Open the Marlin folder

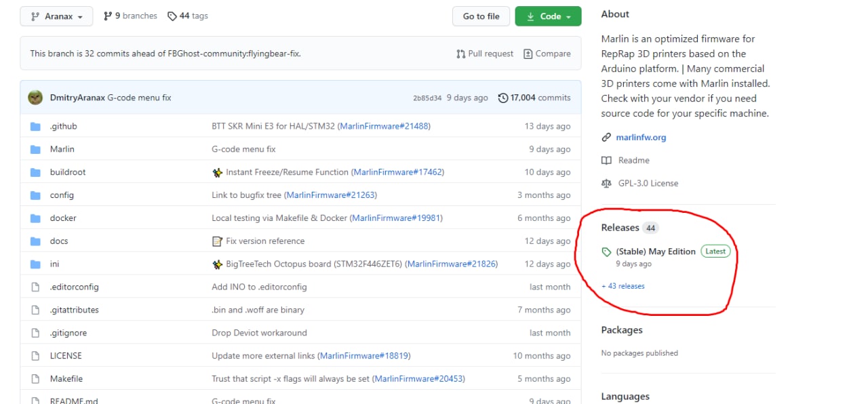(x=62, y=149)
